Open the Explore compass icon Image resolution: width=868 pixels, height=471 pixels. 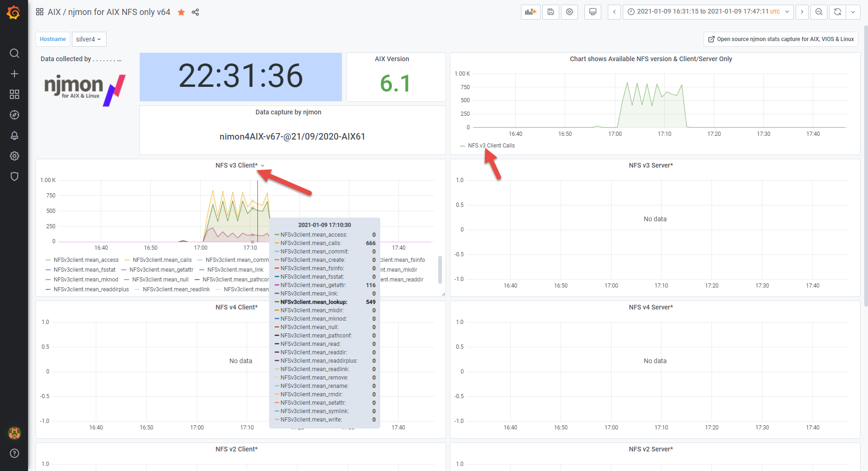pos(14,115)
